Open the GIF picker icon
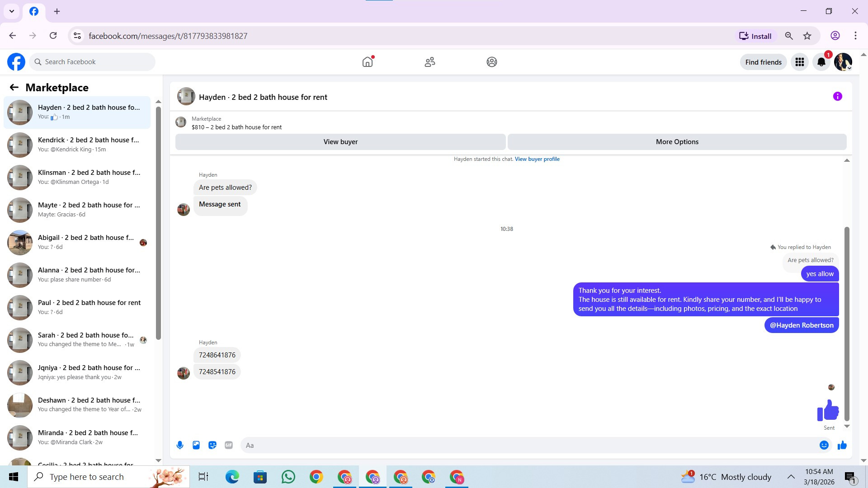Screen dimensions: 868x488 [x=229, y=445]
